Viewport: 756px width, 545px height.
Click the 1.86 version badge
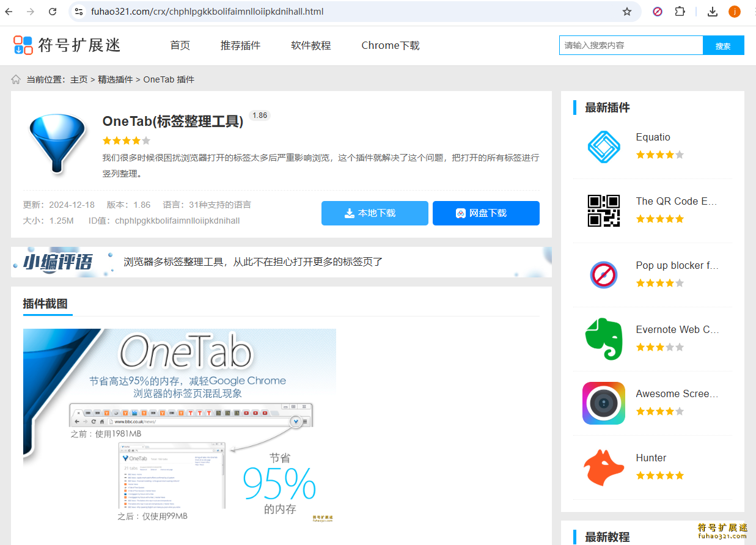[260, 115]
